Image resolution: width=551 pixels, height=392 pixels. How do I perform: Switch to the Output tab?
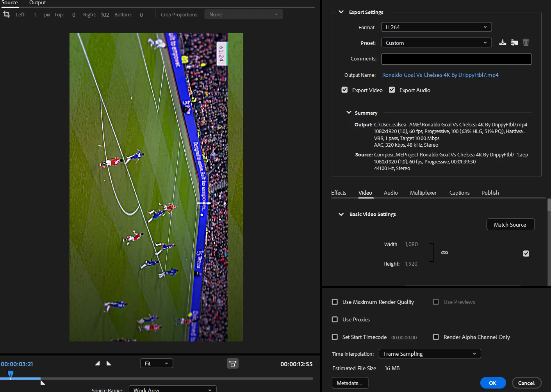pos(37,3)
